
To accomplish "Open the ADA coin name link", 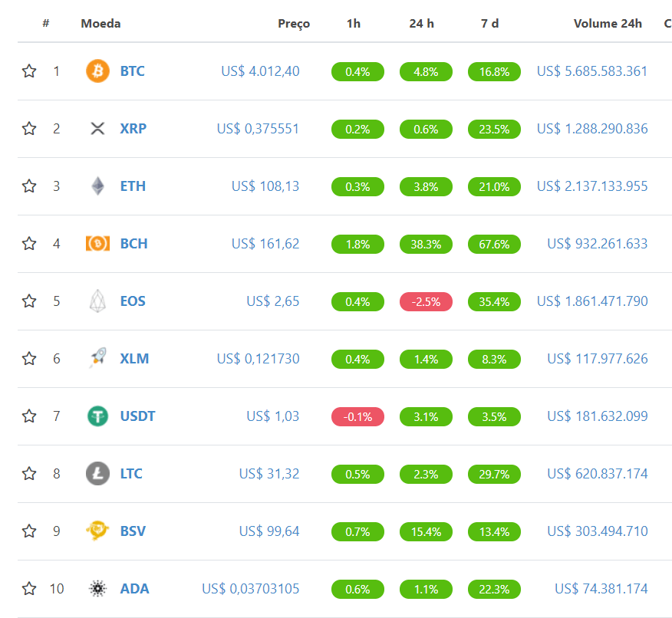I will 134,589.
